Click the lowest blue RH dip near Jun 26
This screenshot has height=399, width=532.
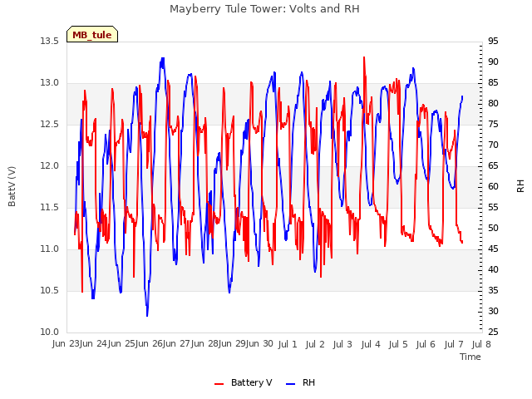pyautogui.click(x=147, y=315)
